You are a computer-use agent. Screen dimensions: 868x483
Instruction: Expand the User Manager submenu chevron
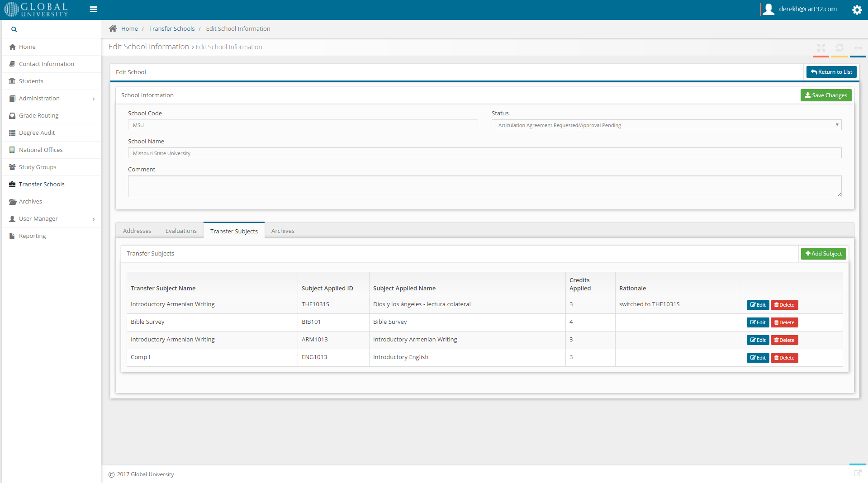click(94, 219)
